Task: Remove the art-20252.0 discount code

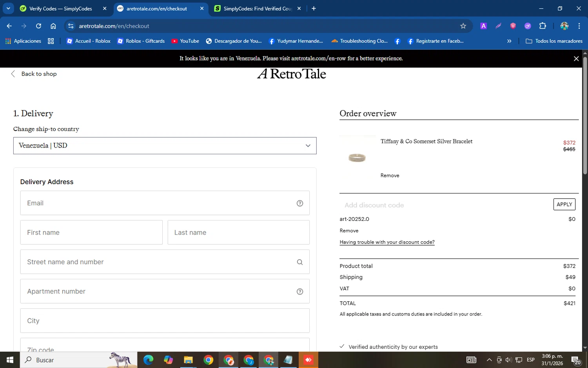Action: [x=349, y=231]
